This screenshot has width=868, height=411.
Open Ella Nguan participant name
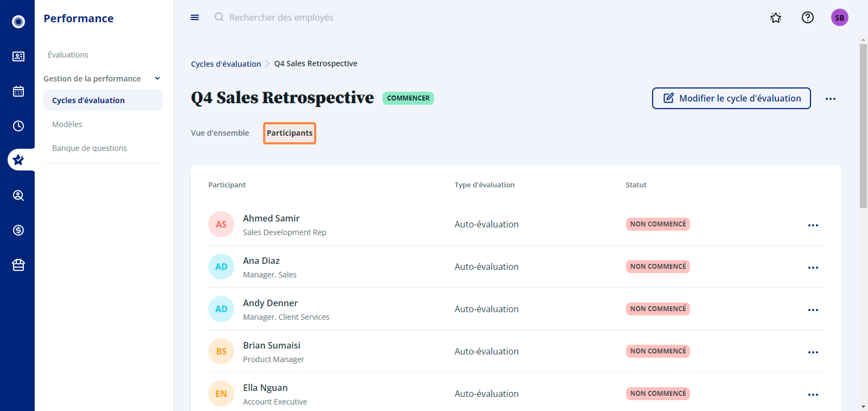[x=265, y=388]
